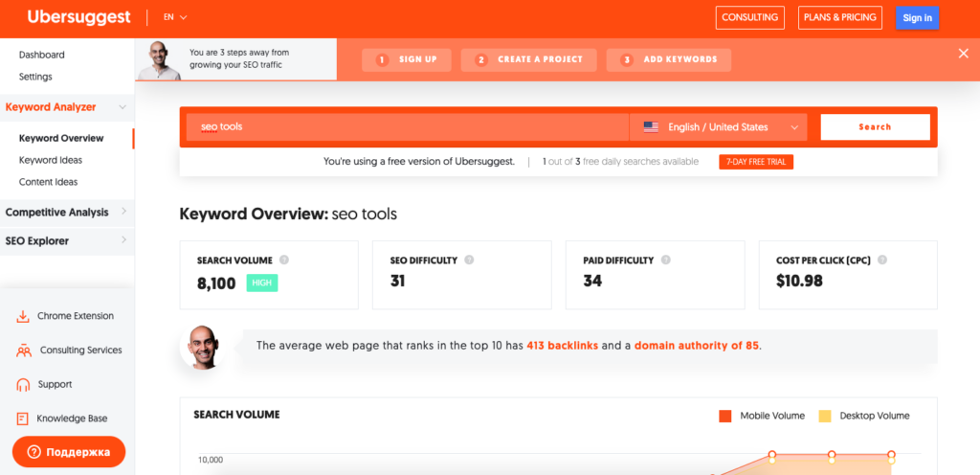Click the Search button
The image size is (980, 475).
pos(875,126)
